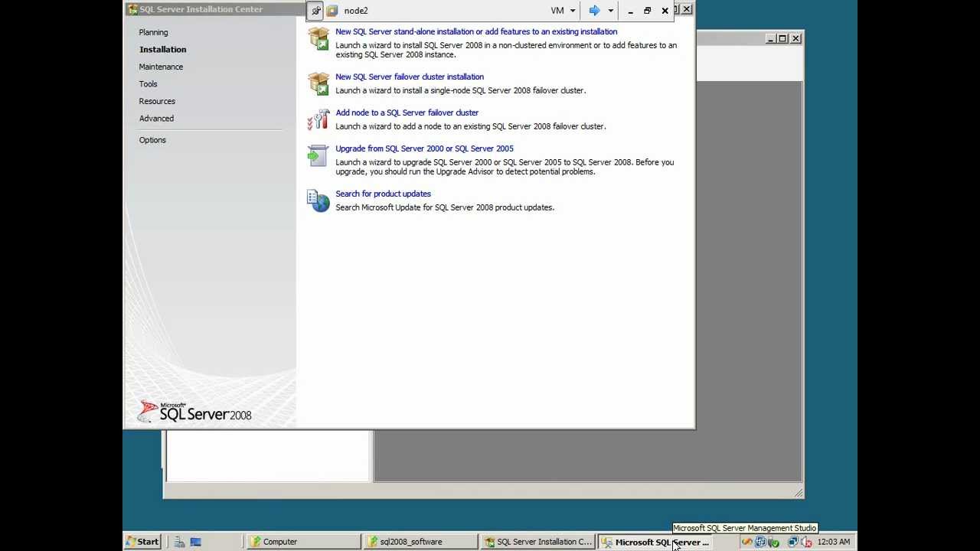The image size is (980, 551).
Task: Click the Server Manager quick launch icon
Action: tap(179, 542)
